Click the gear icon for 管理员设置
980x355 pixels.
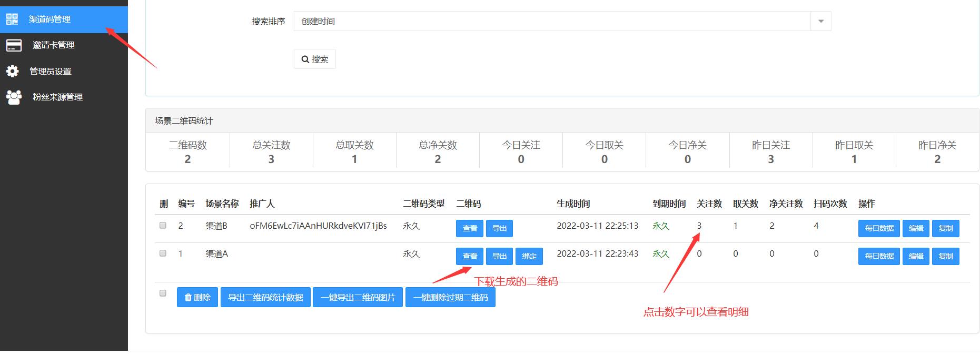point(13,71)
